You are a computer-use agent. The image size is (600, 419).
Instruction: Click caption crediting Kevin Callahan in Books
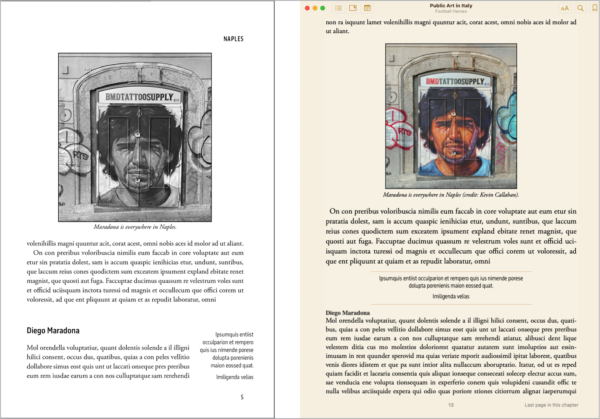point(451,195)
